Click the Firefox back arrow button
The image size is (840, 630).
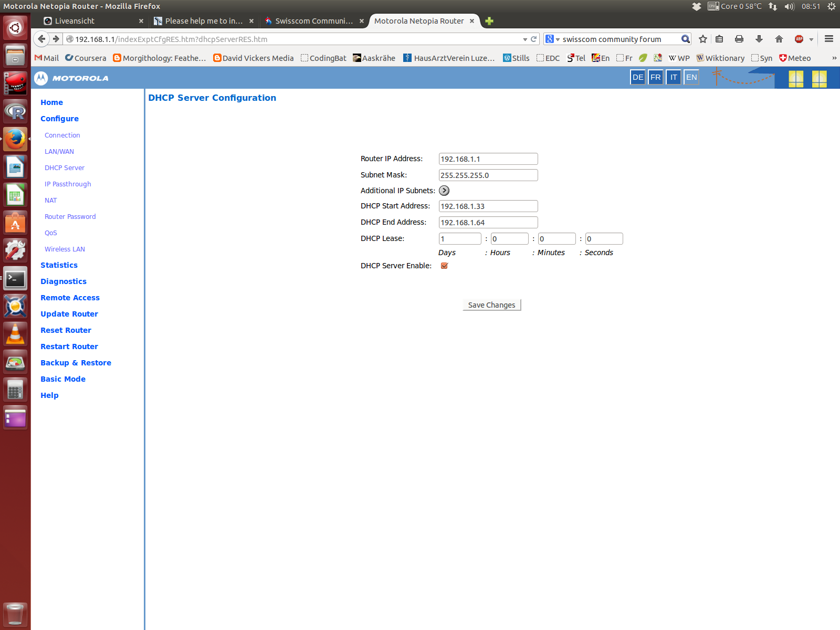[41, 39]
